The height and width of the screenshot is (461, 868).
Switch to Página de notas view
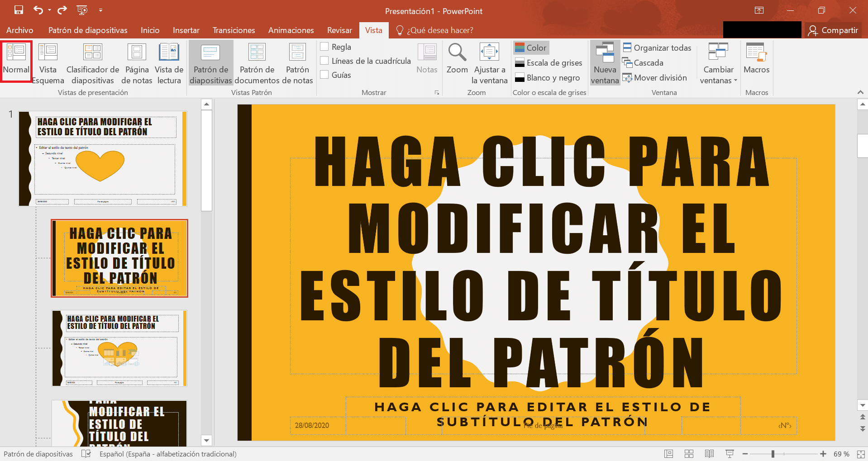[x=137, y=63]
